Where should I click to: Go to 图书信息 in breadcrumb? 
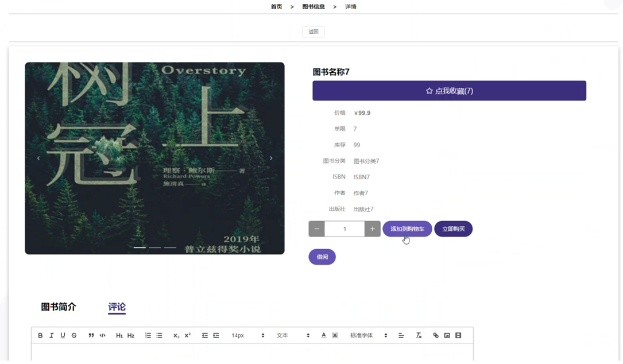click(314, 7)
